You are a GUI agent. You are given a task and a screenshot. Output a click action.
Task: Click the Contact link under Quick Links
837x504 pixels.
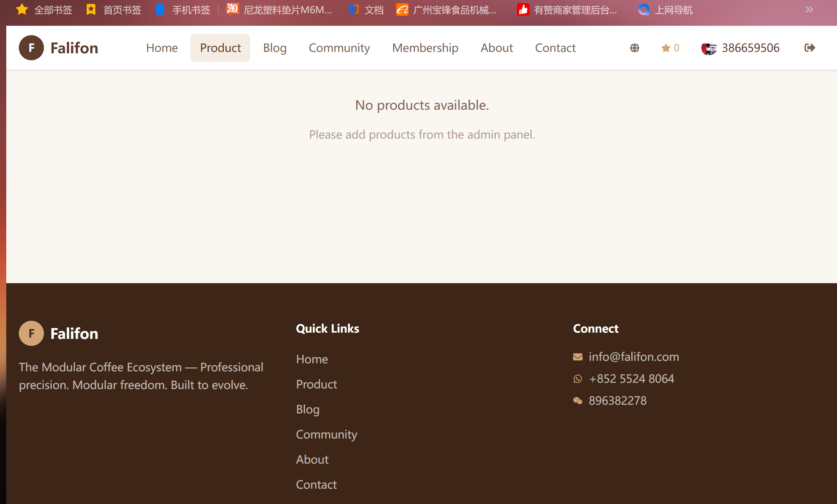tap(317, 484)
